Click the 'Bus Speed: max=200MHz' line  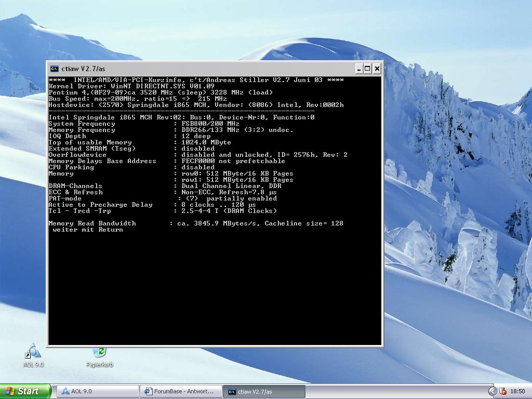pyautogui.click(x=137, y=99)
